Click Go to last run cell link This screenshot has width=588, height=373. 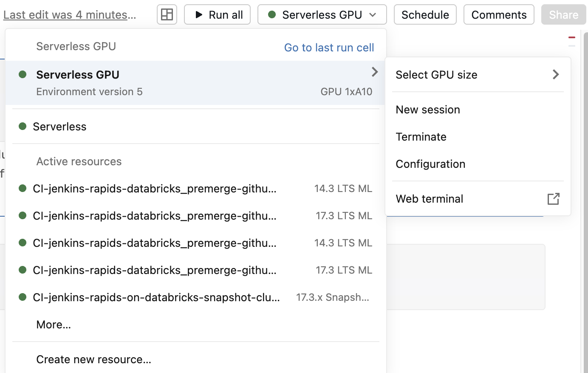pyautogui.click(x=329, y=48)
